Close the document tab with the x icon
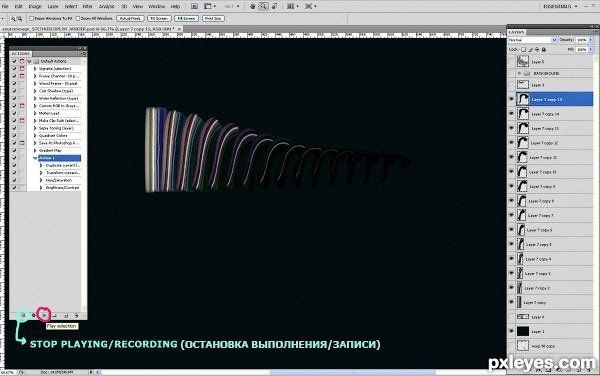600x376 pixels. [x=179, y=28]
